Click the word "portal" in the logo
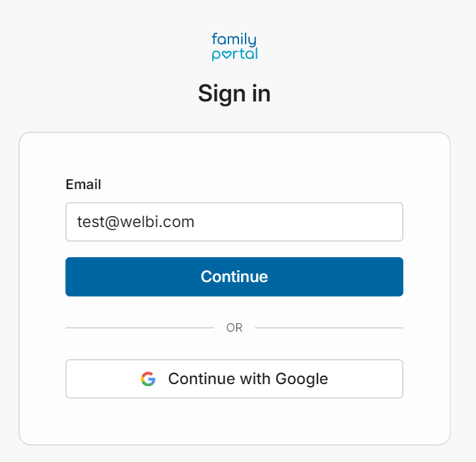 pos(234,55)
